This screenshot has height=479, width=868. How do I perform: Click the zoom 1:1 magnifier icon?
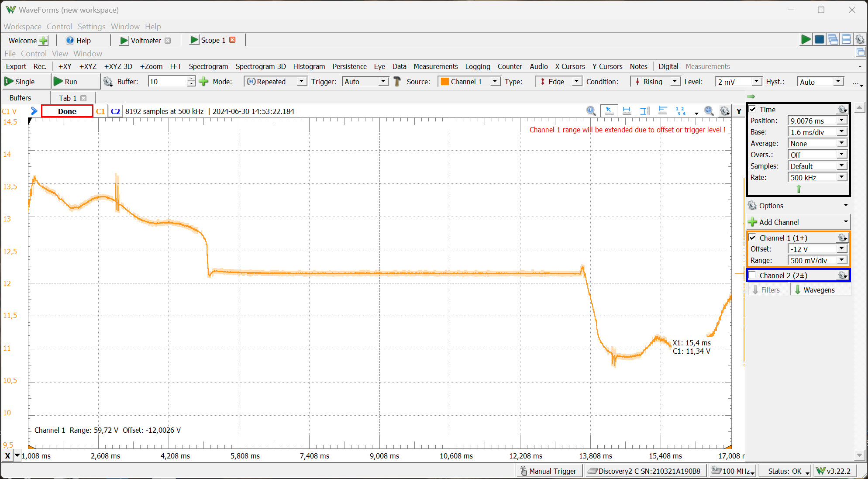pos(591,111)
